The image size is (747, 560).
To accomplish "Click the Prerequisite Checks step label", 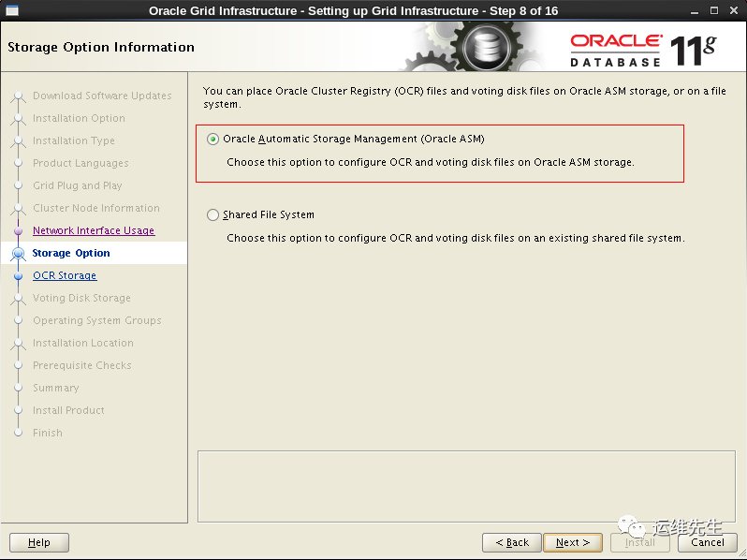I will (82, 365).
